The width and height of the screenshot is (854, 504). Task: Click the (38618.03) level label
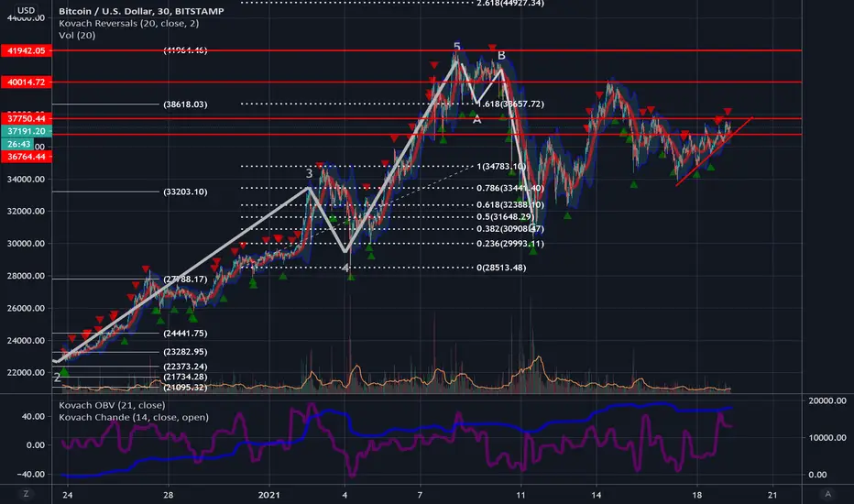click(185, 104)
